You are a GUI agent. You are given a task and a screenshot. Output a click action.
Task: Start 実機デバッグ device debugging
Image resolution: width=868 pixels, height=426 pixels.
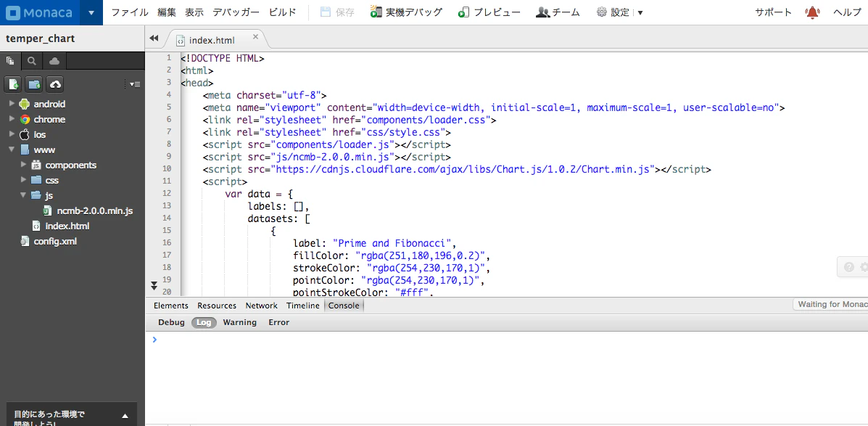[x=406, y=12]
